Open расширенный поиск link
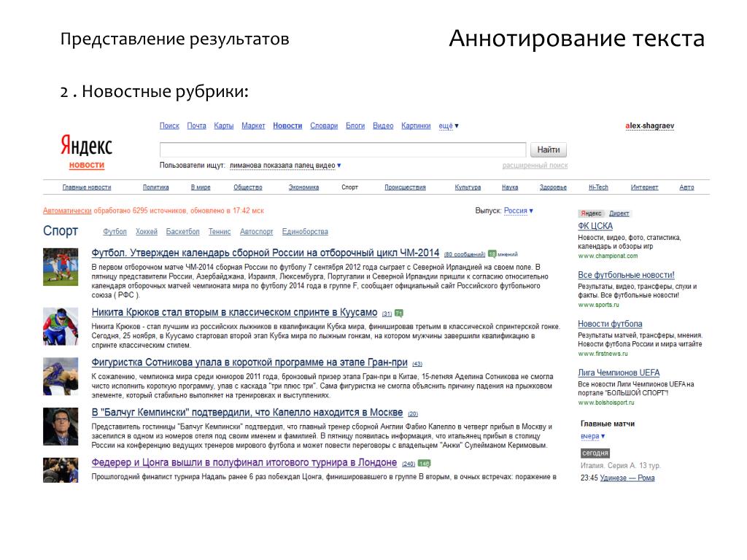The width and height of the screenshot is (747, 560). tap(535, 166)
